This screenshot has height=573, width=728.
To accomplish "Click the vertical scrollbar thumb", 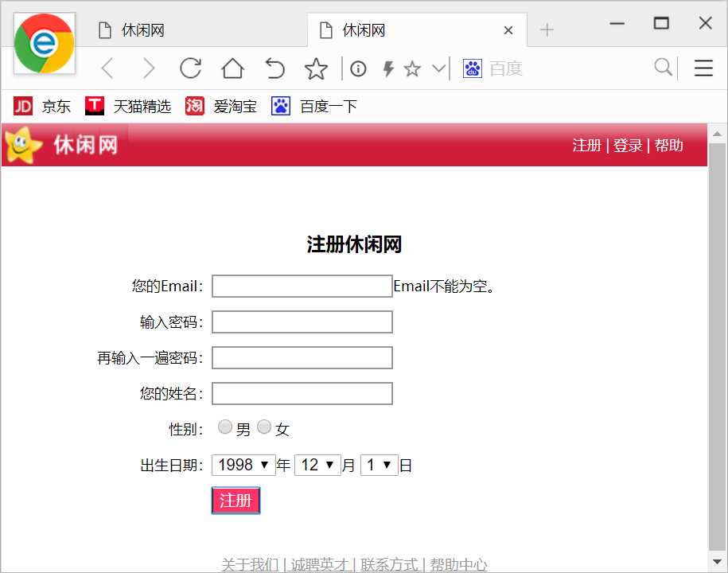I will click(717, 346).
